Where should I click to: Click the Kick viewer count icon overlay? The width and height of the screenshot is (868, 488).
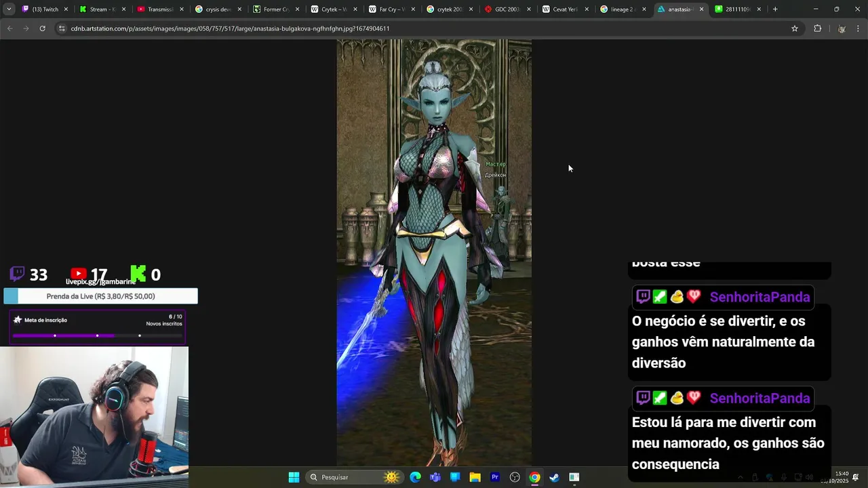click(138, 274)
